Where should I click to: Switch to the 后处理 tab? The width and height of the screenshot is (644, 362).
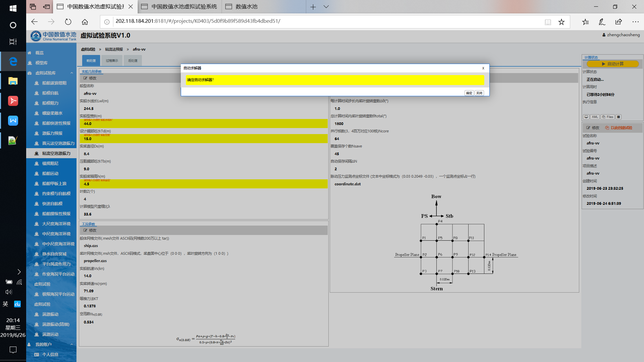tap(133, 61)
